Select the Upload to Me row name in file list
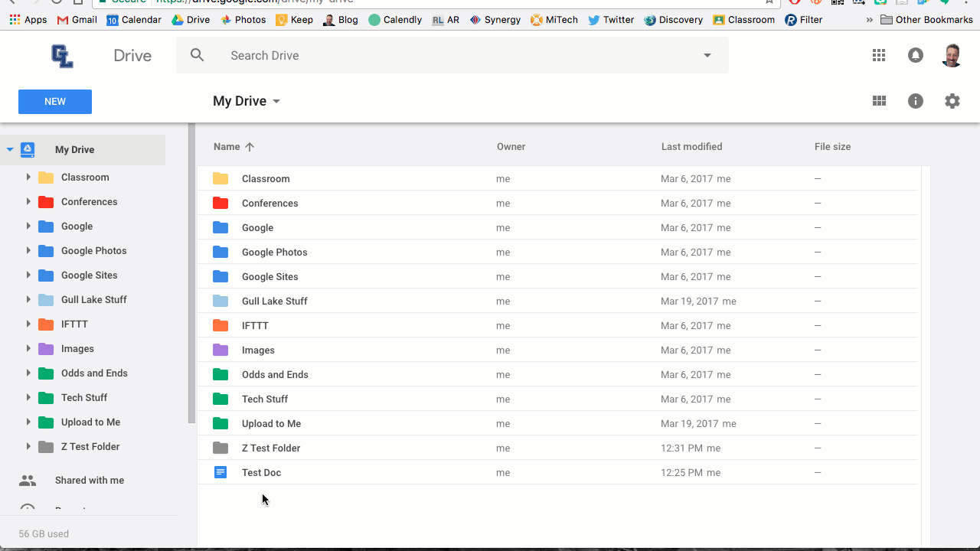Viewport: 980px width, 551px height. click(271, 423)
